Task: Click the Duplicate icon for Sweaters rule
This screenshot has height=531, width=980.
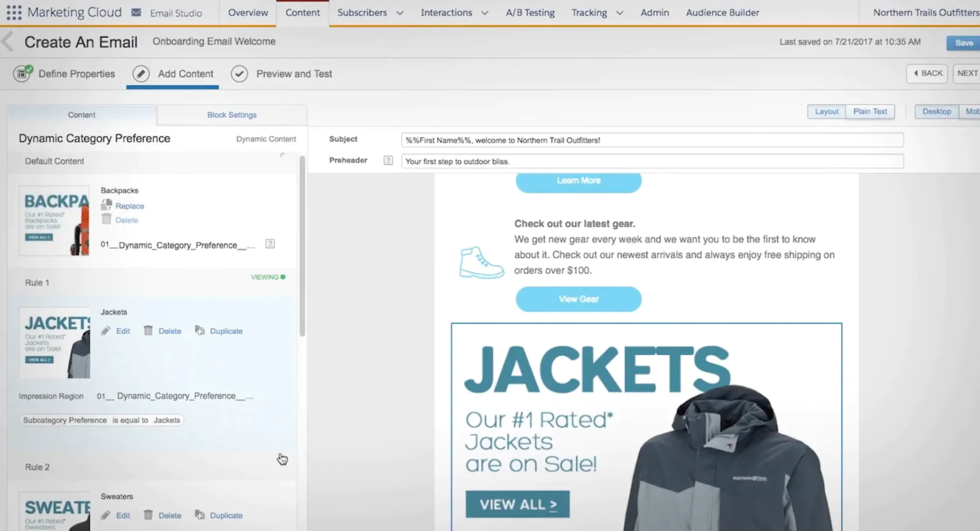Action: click(x=200, y=515)
